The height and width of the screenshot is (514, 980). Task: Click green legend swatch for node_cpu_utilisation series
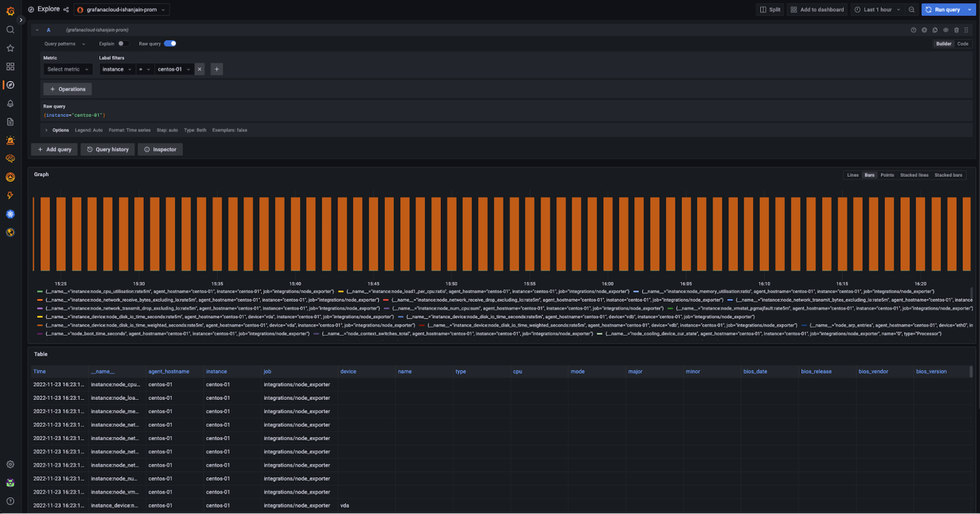[x=40, y=292]
